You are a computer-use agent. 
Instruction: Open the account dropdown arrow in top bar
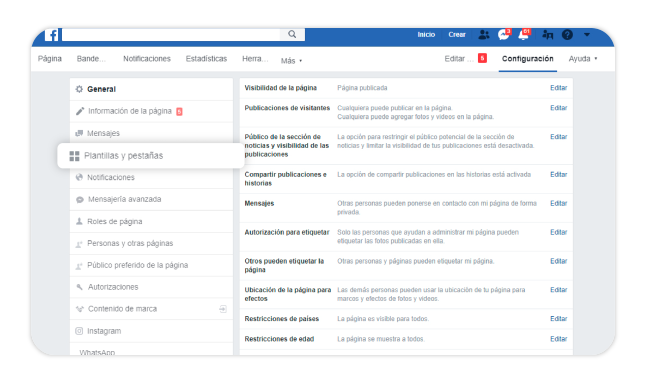pyautogui.click(x=587, y=35)
